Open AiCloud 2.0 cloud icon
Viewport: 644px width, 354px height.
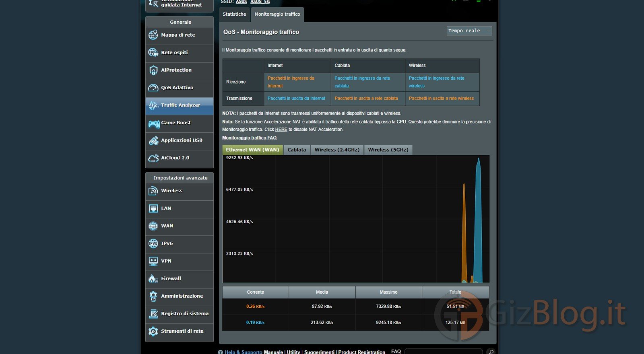click(x=153, y=158)
